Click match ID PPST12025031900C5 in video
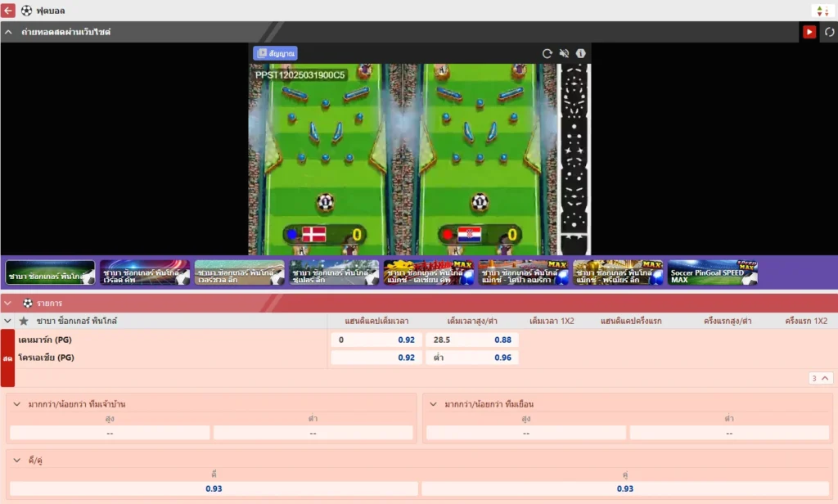Image resolution: width=838 pixels, height=504 pixels. 300,74
